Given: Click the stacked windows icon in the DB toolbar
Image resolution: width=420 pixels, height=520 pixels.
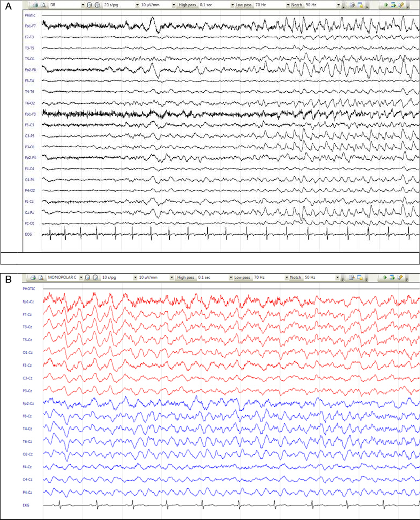Looking at the screenshot, I should coord(360,5).
